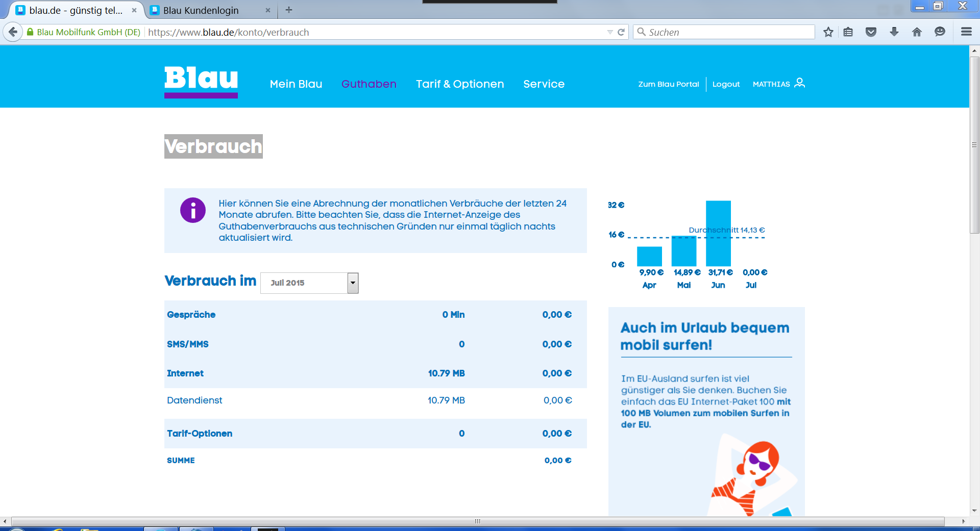Click the scroll down arrow of vertical scrollbar
This screenshot has width=980, height=531.
click(974, 511)
